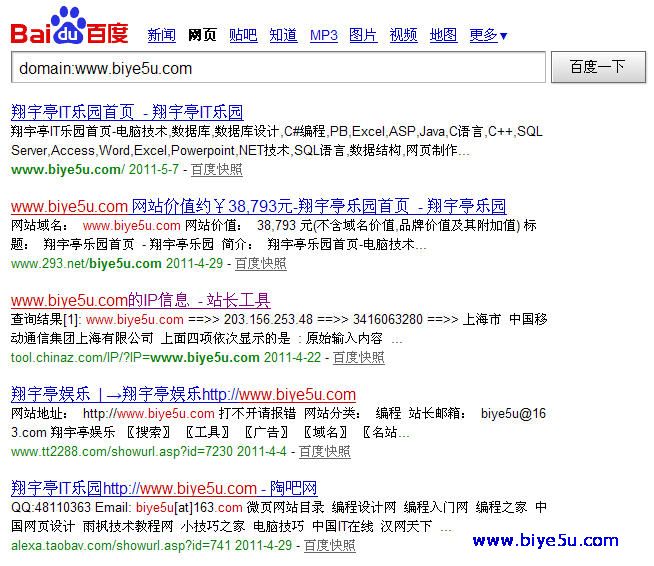
Task: Switch to the 贴吧 tab
Action: [x=243, y=35]
